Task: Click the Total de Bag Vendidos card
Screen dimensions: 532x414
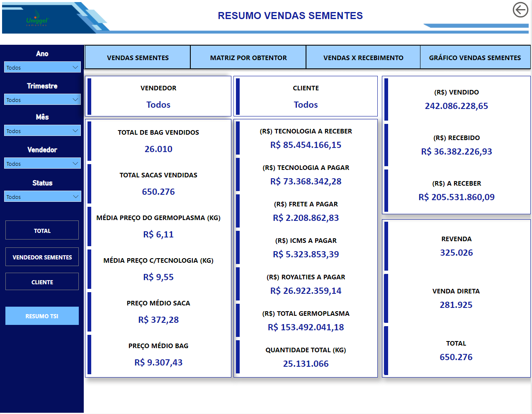Action: [x=158, y=141]
